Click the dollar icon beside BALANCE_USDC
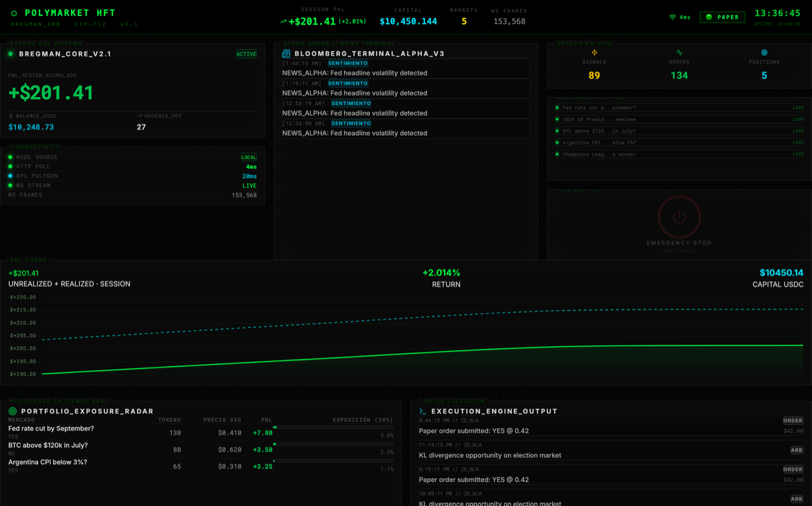Screen dimensions: 812x506 pos(11,116)
